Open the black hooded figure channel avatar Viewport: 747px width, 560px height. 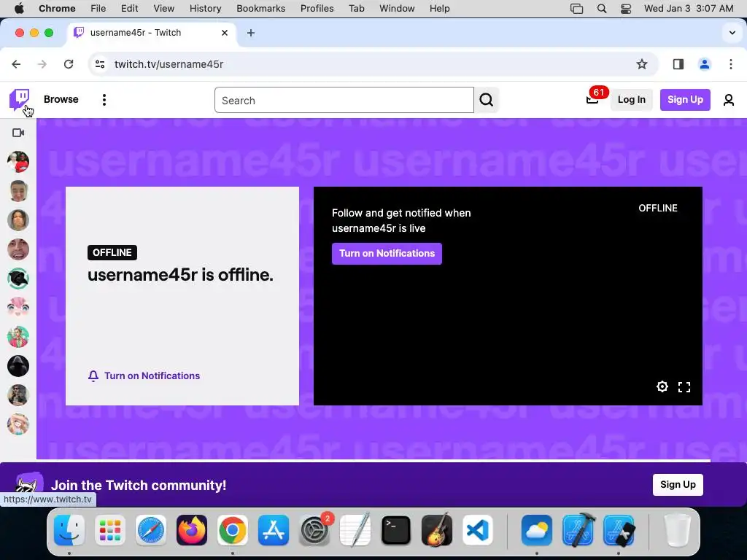(18, 366)
